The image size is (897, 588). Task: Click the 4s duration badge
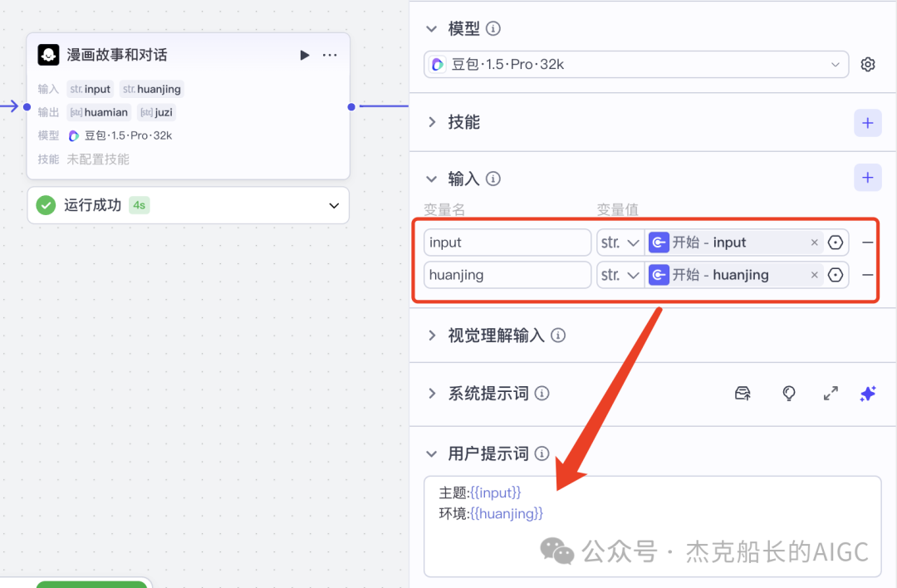[x=139, y=205]
